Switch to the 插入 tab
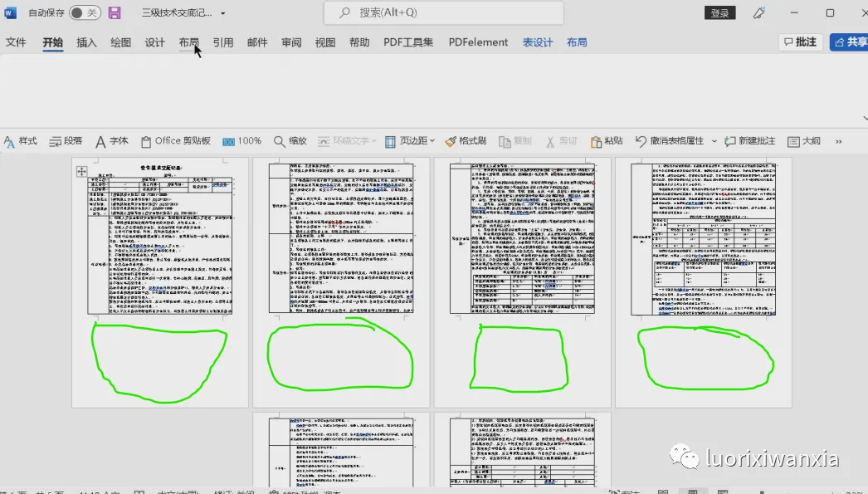The height and width of the screenshot is (494, 868). click(86, 42)
